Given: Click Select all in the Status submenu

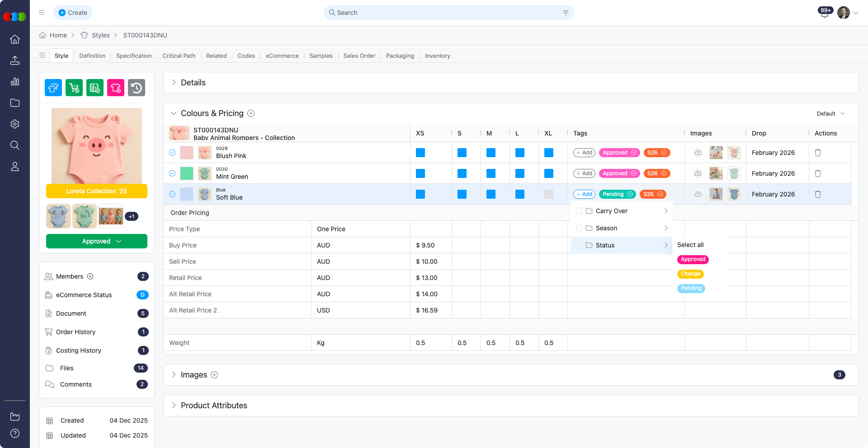Looking at the screenshot, I should click(690, 245).
